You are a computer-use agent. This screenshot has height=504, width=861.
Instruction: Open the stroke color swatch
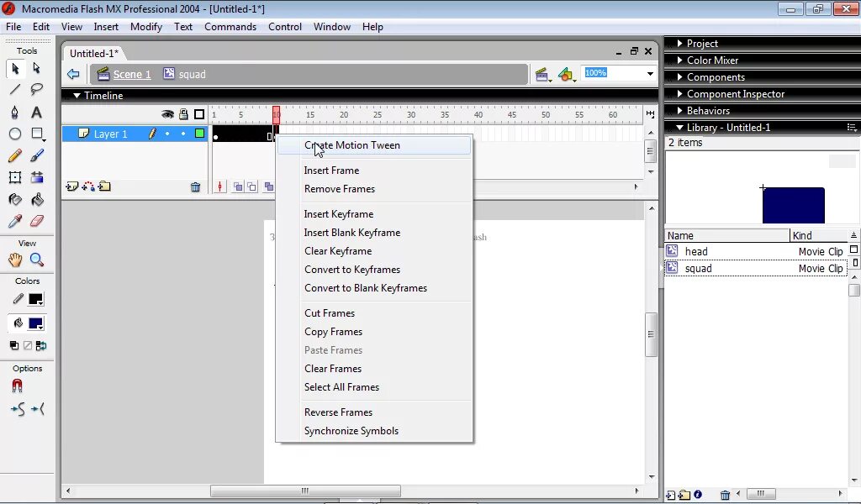tap(35, 299)
